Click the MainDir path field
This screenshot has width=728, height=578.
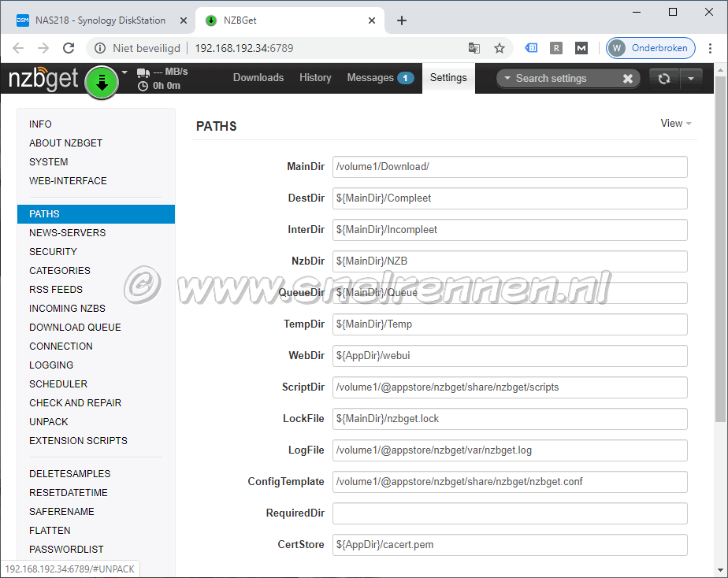pyautogui.click(x=510, y=166)
